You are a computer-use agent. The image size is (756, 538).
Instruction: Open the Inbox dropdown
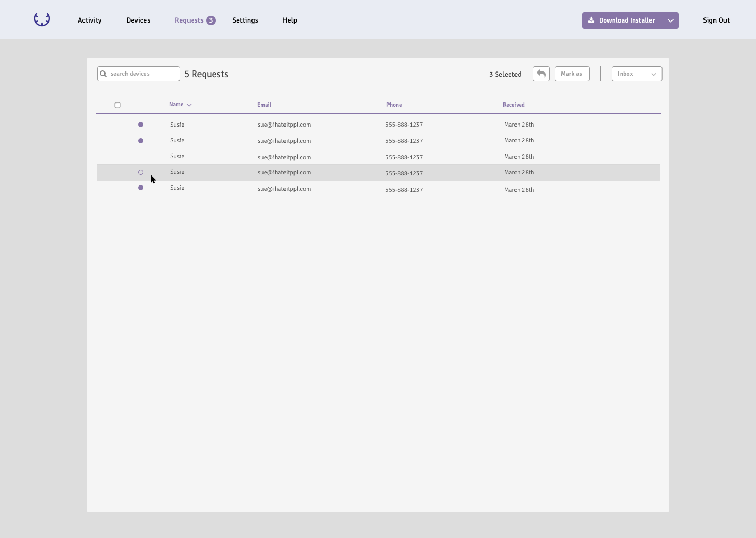(x=637, y=74)
